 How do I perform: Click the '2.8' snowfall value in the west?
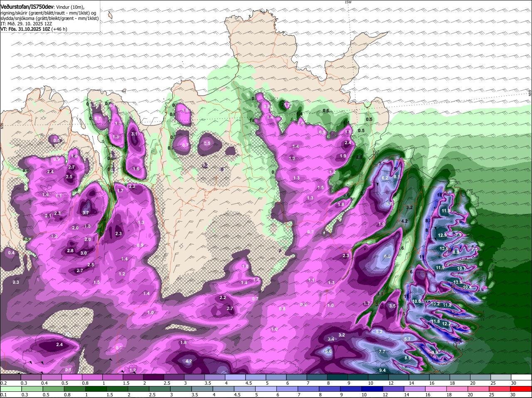click(x=70, y=251)
